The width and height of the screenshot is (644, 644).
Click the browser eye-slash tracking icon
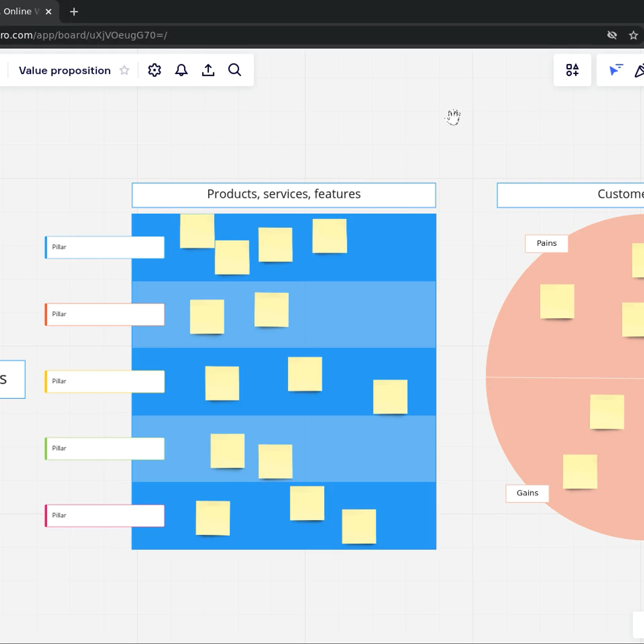(612, 35)
